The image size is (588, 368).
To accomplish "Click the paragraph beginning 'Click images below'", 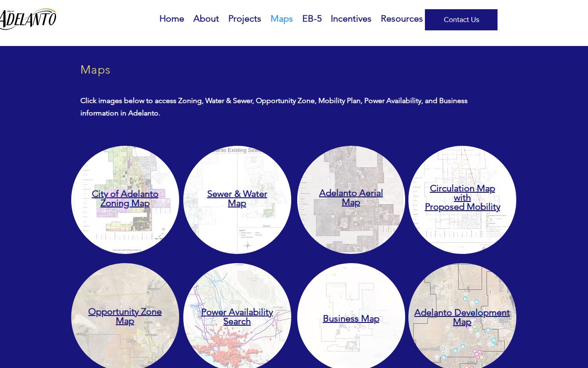I will click(274, 107).
